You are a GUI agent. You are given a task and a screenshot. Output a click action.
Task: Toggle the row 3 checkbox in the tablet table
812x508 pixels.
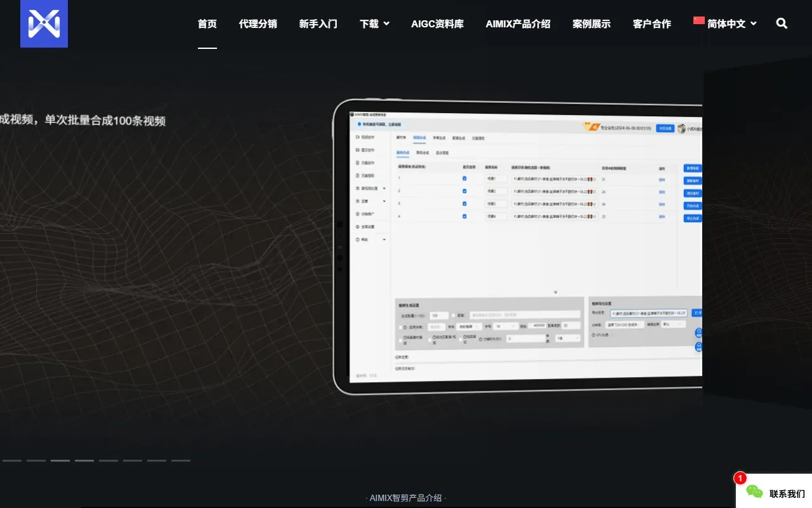pos(464,204)
